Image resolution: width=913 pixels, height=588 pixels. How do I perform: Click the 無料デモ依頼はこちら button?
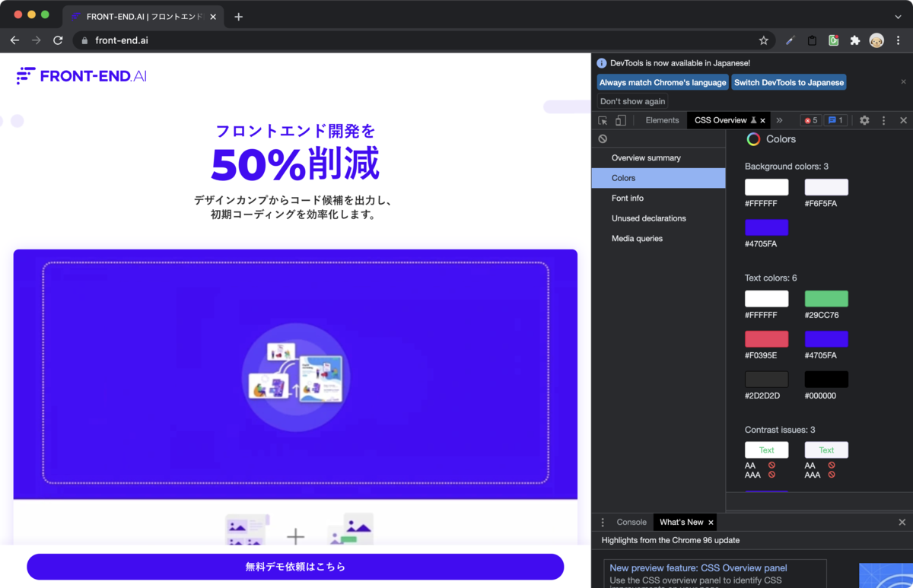pyautogui.click(x=295, y=567)
